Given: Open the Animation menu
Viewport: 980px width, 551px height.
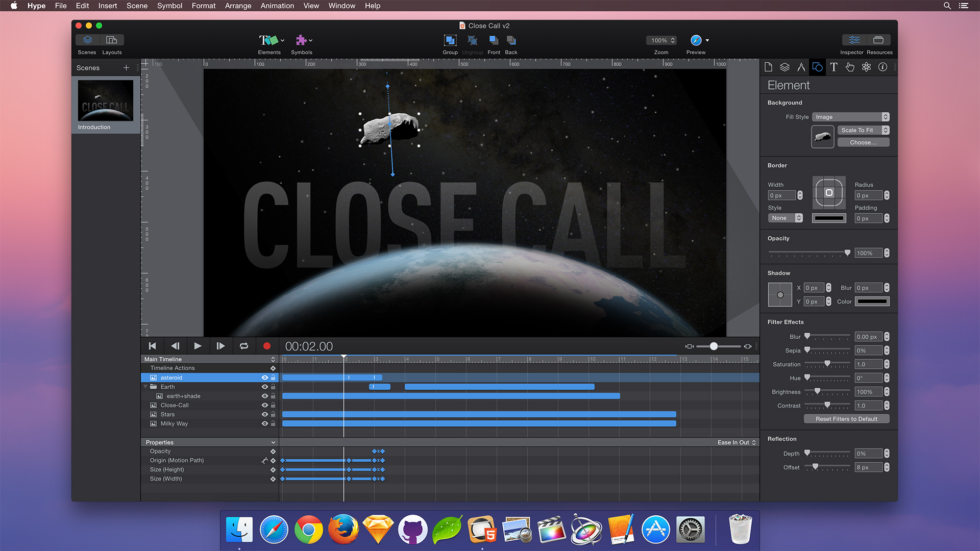Looking at the screenshot, I should 277,6.
